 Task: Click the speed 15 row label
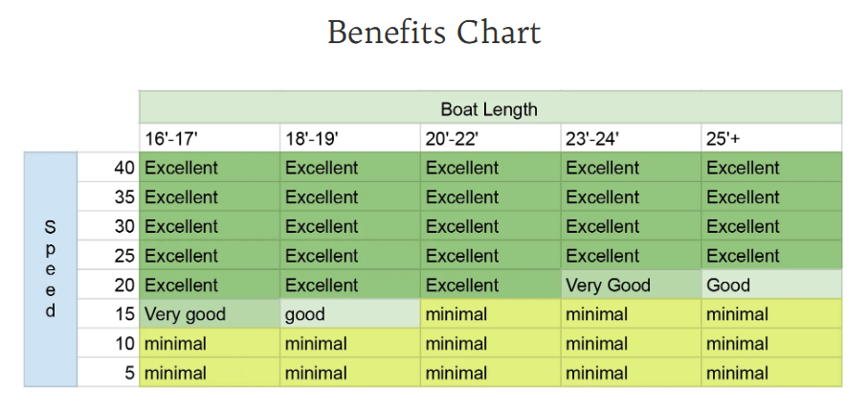(108, 313)
